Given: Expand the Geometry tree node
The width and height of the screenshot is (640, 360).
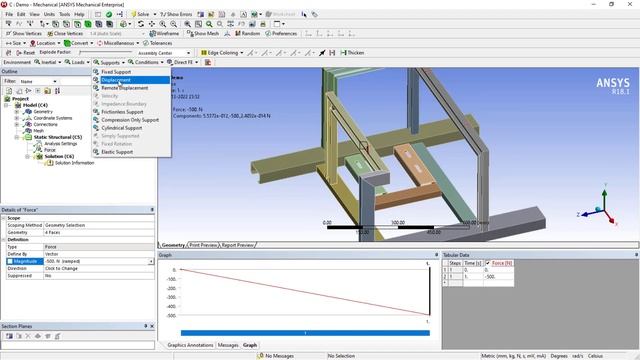Looking at the screenshot, I should (x=17, y=111).
